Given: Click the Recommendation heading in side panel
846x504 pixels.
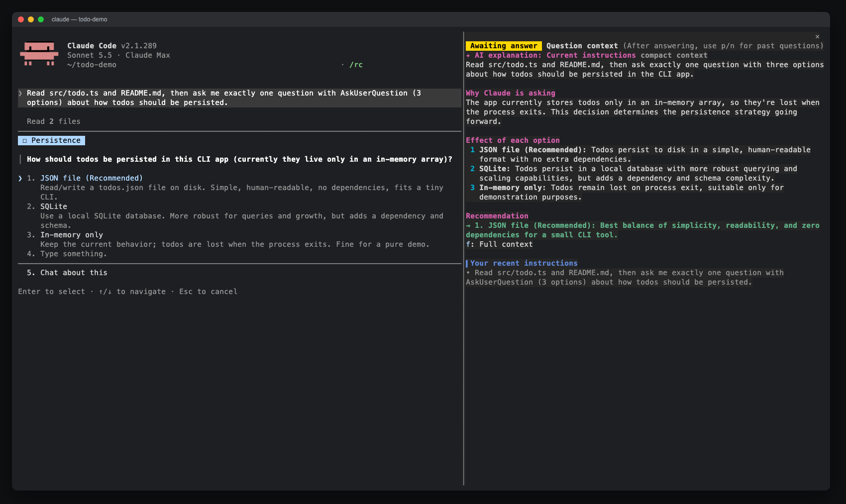Looking at the screenshot, I should point(497,216).
